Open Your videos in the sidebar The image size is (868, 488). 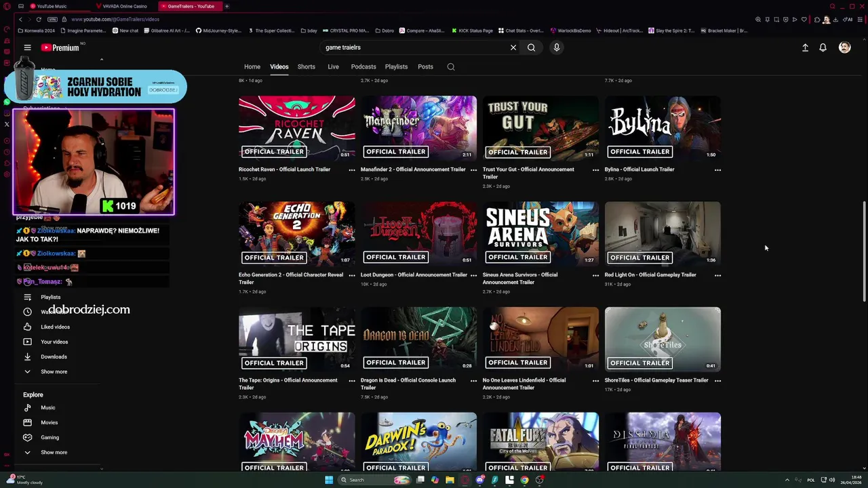[54, 342]
